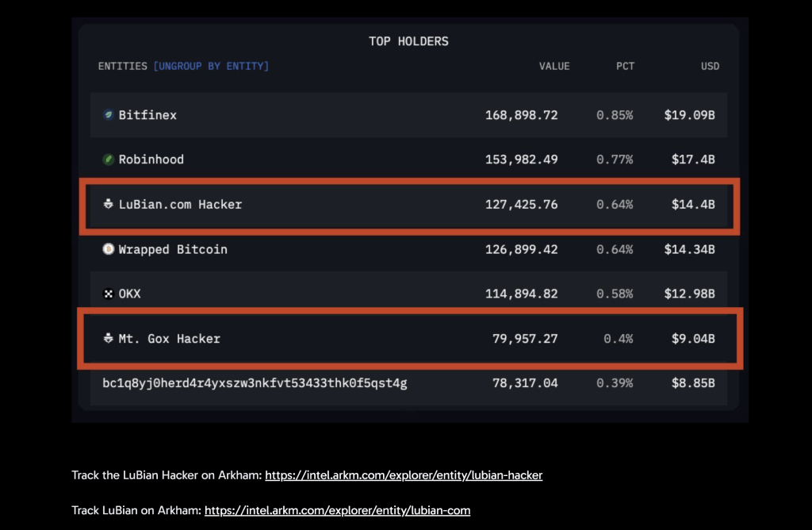Click the Bitfinex leaf logo icon
Viewport: 812px width, 530px height.
coord(109,115)
